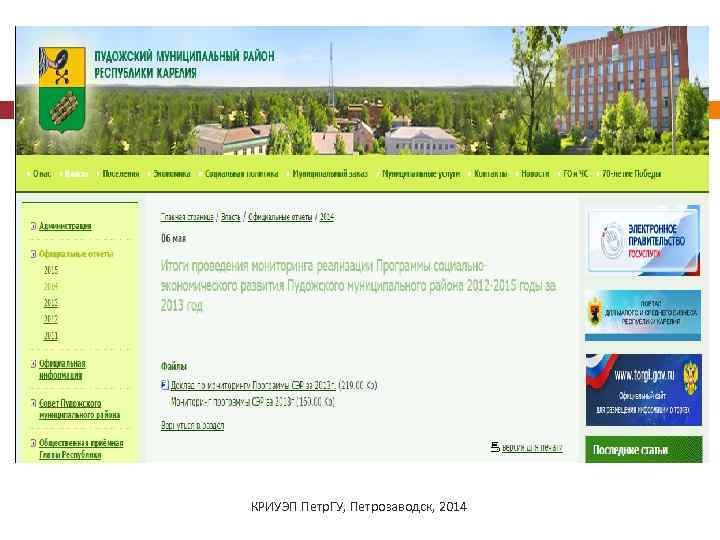Open the О нас menu item

click(42, 174)
